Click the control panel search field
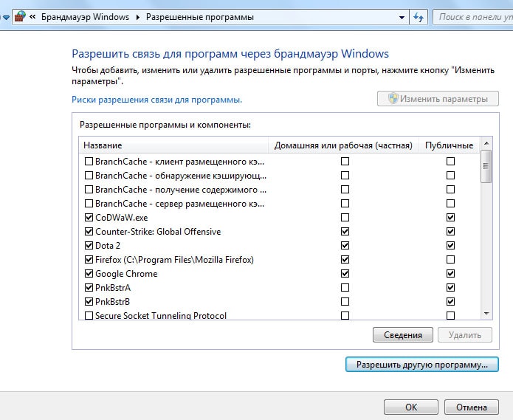The height and width of the screenshot is (420, 513). click(473, 17)
